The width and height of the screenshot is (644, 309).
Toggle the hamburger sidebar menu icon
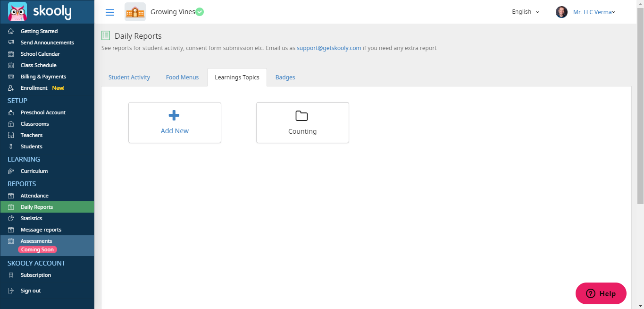click(110, 12)
